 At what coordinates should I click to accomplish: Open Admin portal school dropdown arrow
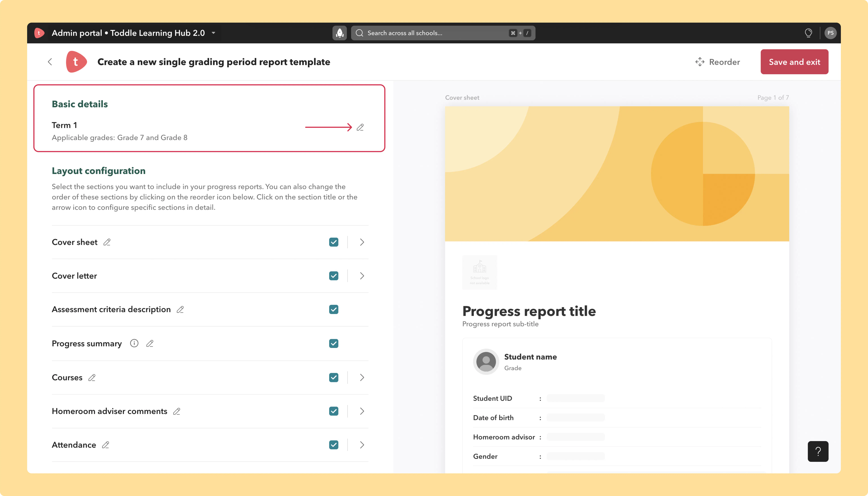[x=213, y=33]
